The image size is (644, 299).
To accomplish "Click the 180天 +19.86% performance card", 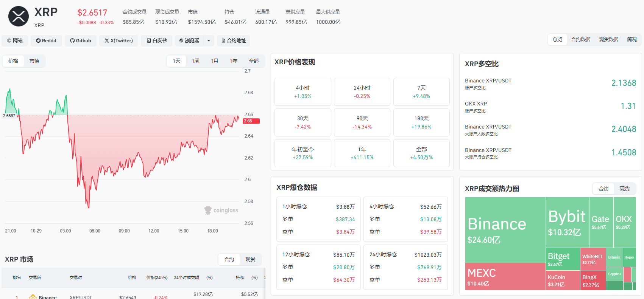I will (x=421, y=122).
